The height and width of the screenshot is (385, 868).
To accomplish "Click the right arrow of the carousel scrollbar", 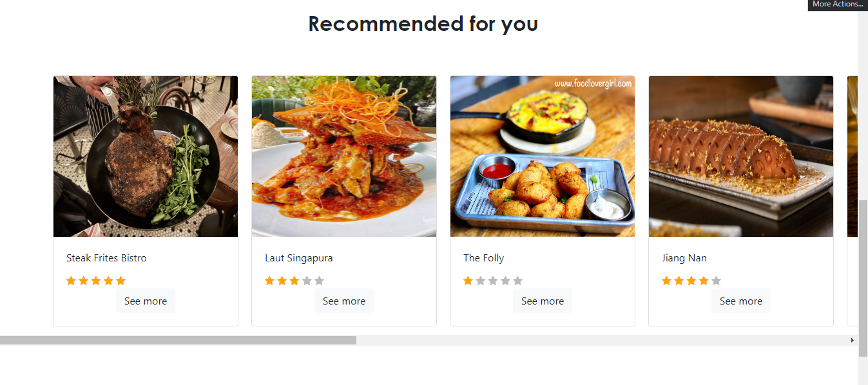I will click(x=853, y=340).
